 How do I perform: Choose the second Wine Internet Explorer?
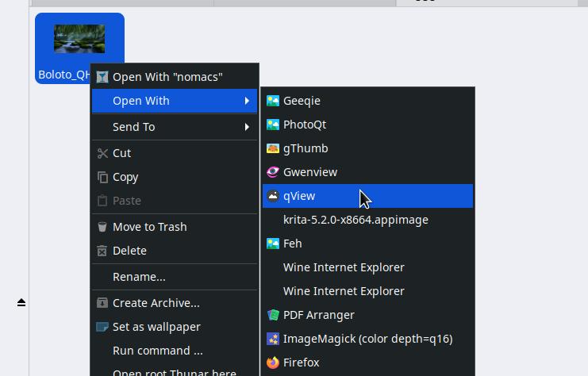pyautogui.click(x=367, y=291)
